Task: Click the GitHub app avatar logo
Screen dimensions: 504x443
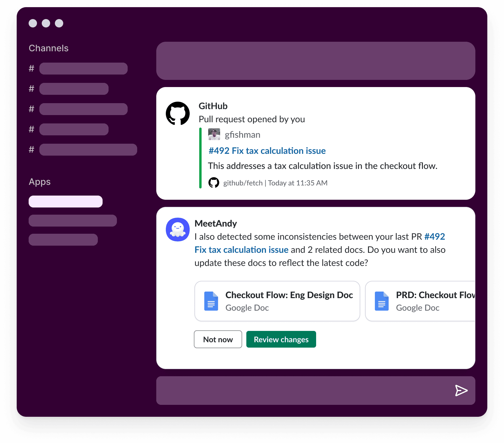Action: (x=178, y=113)
